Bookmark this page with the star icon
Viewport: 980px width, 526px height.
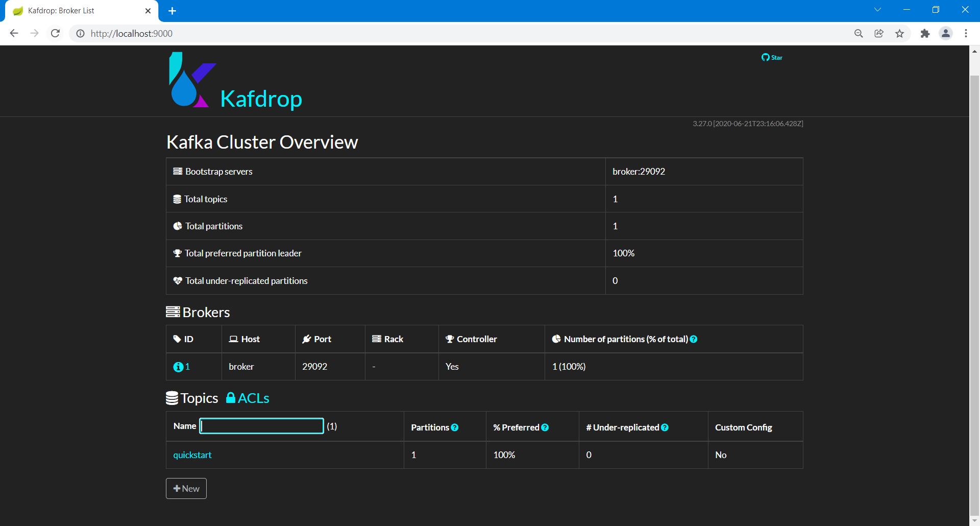click(x=899, y=33)
